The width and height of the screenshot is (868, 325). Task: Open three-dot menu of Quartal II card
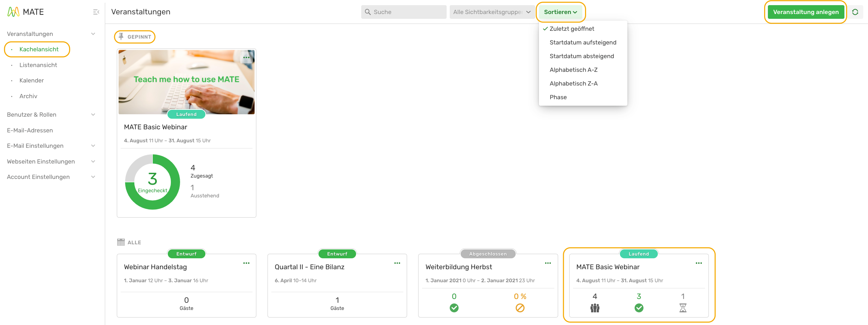(397, 263)
